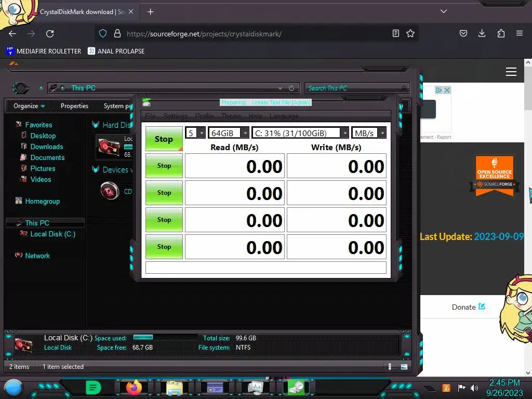The width and height of the screenshot is (532, 399).
Task: Close the advertisement with X icon
Action: tap(447, 90)
